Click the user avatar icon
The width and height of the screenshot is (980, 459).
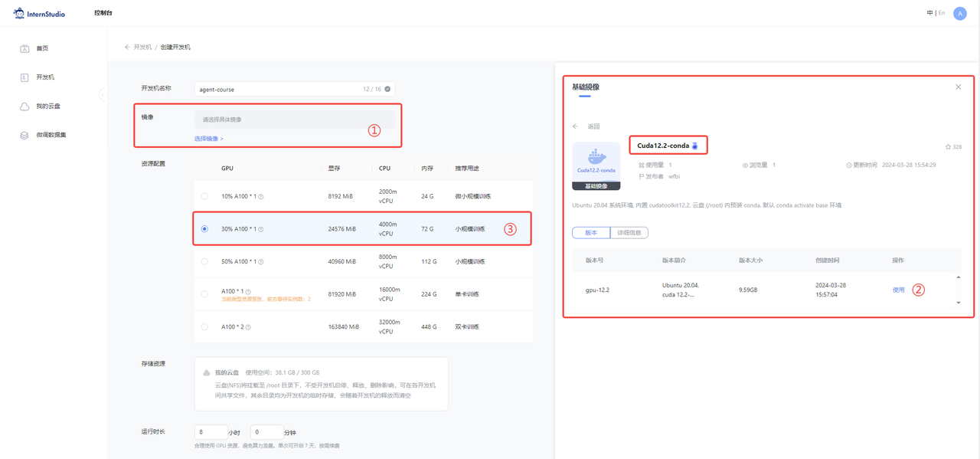pyautogui.click(x=959, y=14)
